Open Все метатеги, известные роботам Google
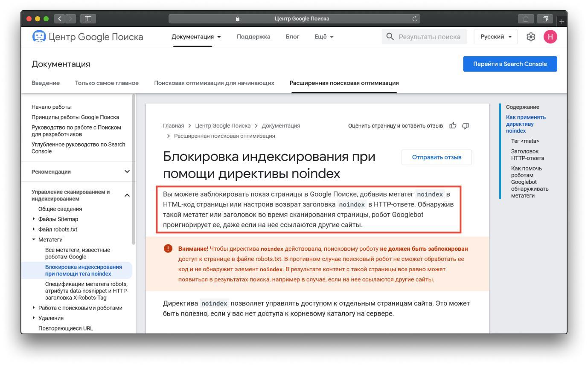The height and width of the screenshot is (365, 588). coord(78,253)
